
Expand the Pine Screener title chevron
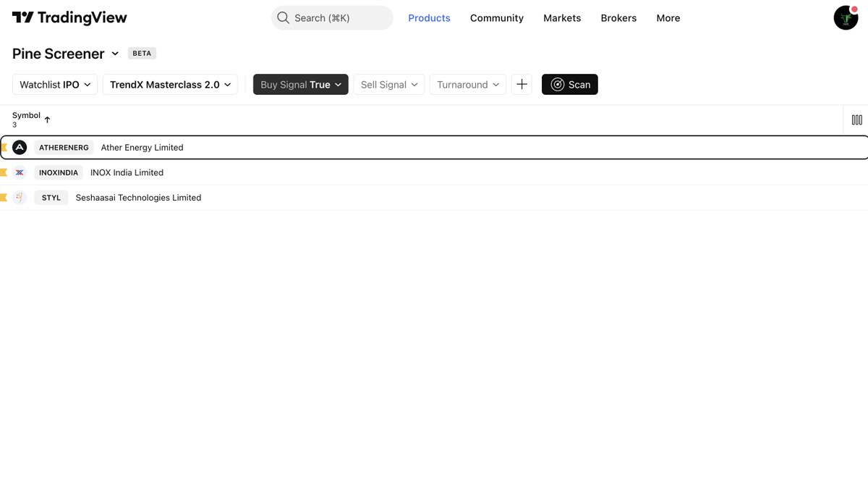(x=115, y=54)
